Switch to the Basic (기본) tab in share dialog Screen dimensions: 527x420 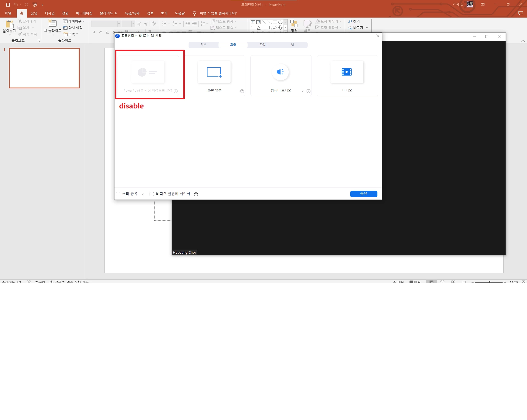click(203, 45)
